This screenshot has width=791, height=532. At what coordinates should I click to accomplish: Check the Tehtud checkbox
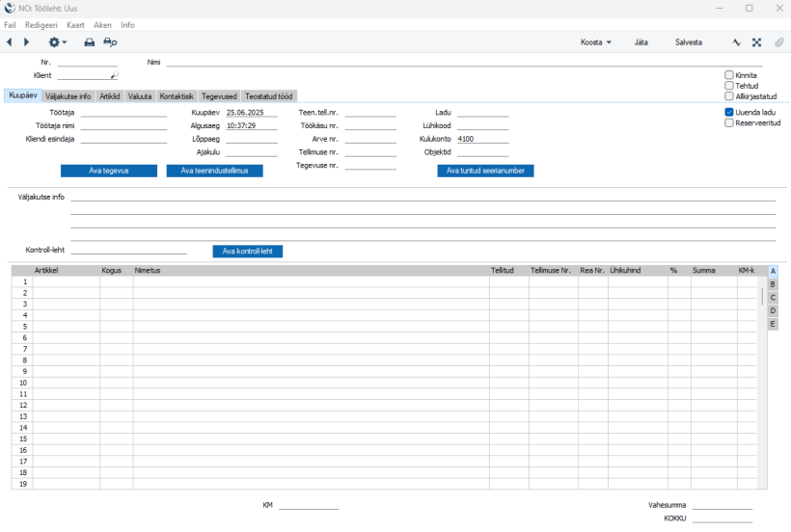729,86
